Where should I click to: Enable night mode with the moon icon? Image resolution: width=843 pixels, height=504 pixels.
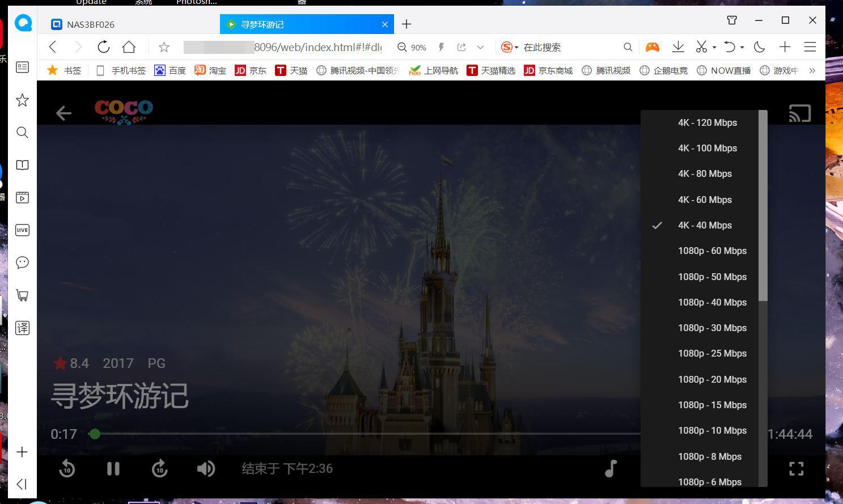click(759, 47)
